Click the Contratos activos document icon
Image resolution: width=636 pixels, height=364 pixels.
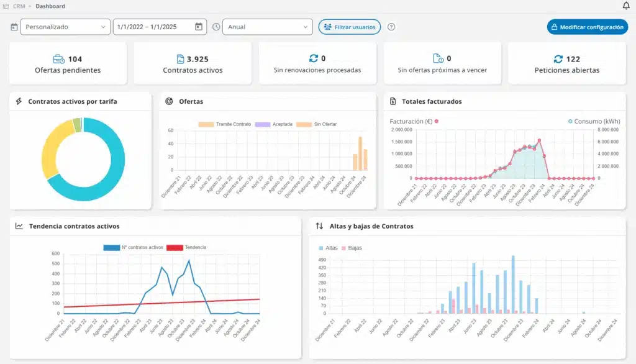point(180,59)
